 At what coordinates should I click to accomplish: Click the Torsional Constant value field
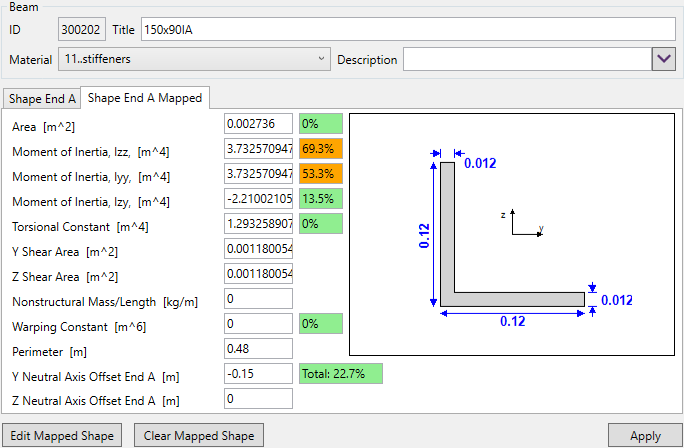258,224
